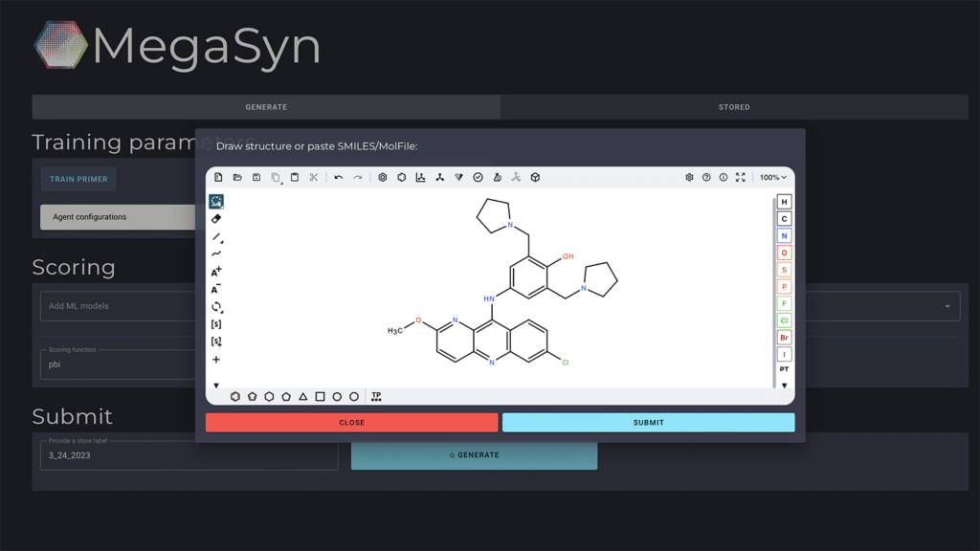
Task: Select Phosphorus atom button P
Action: pyautogui.click(x=785, y=287)
